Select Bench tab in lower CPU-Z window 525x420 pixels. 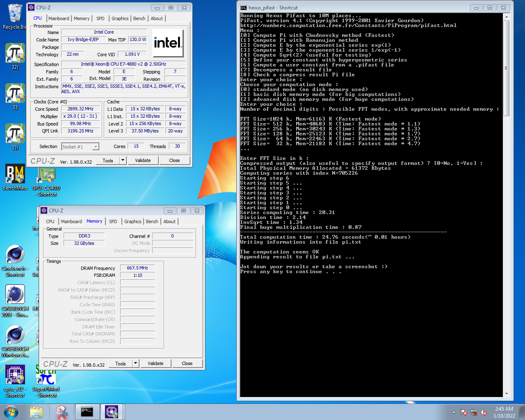(152, 221)
